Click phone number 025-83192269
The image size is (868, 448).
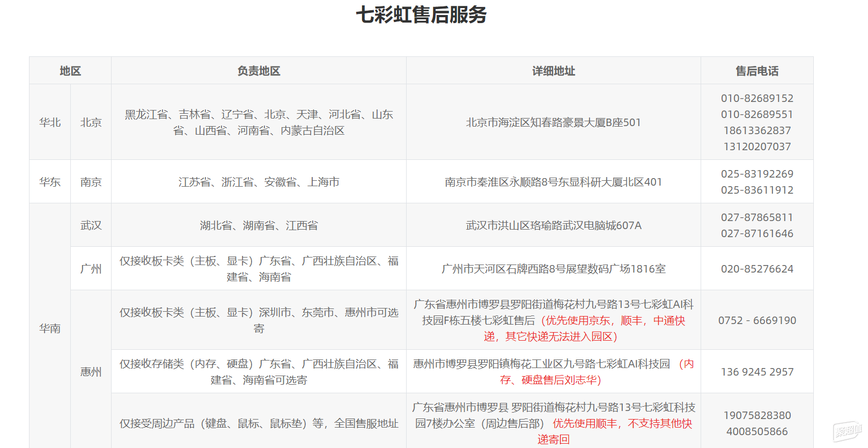tap(757, 174)
